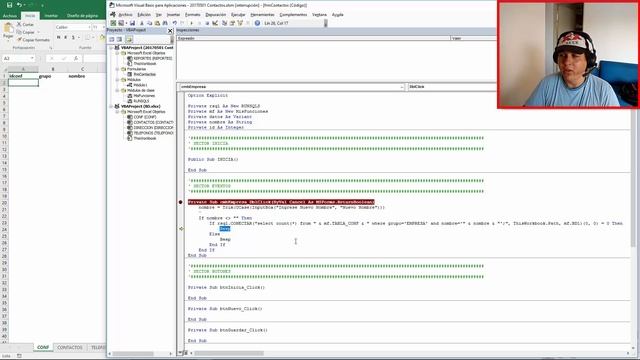The width and height of the screenshot is (640, 360).
Task: Open the Calibri font name dropdown
Action: point(89,27)
